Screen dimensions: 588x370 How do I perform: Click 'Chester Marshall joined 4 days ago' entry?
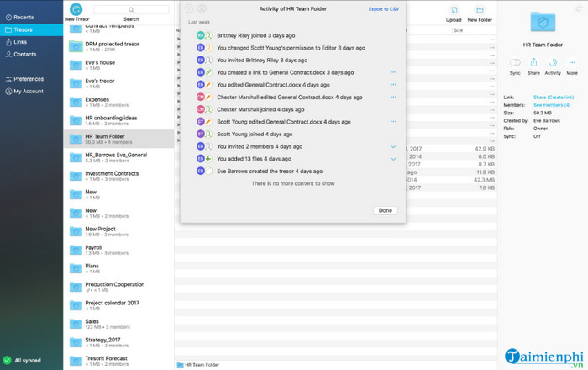(260, 109)
